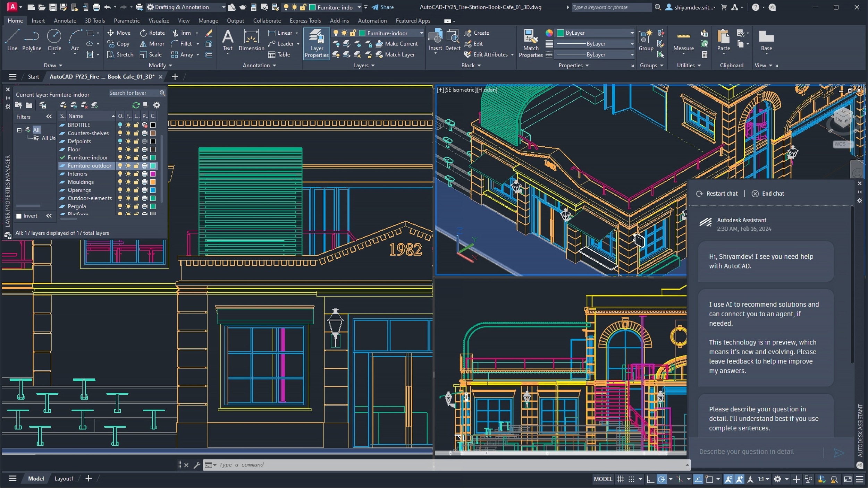
Task: Open the Parametric menu
Action: 126,20
